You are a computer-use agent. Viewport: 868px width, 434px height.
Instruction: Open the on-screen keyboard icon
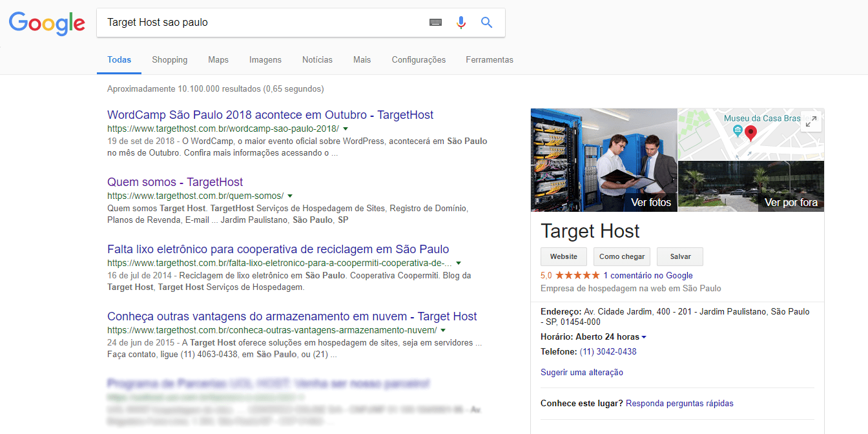(x=436, y=23)
